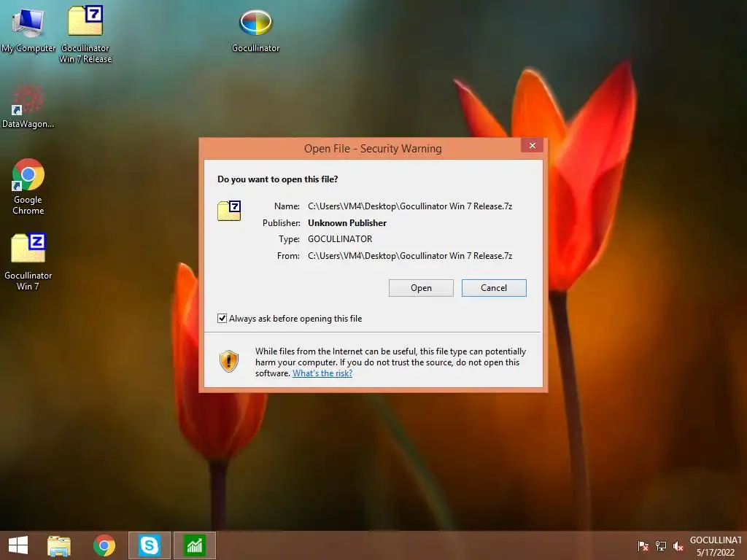Select Google Chrome desktop shortcut
747x560 pixels.
pos(28,186)
